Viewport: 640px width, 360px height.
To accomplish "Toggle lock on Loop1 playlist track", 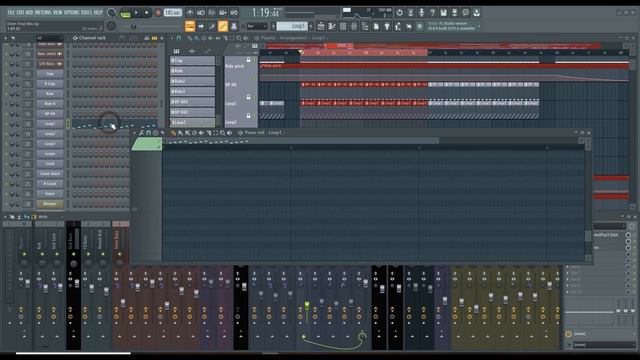I will coord(248,98).
